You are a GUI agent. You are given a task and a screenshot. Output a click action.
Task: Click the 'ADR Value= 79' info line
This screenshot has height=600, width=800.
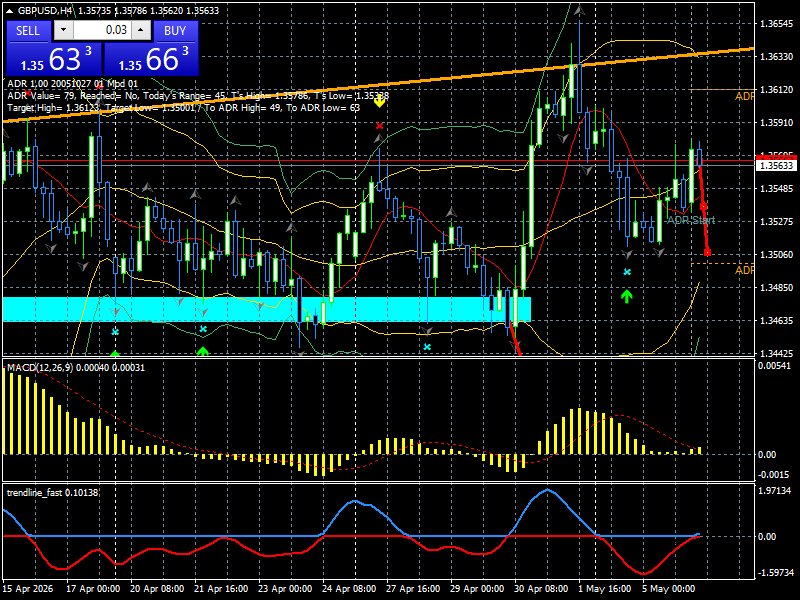(x=198, y=96)
